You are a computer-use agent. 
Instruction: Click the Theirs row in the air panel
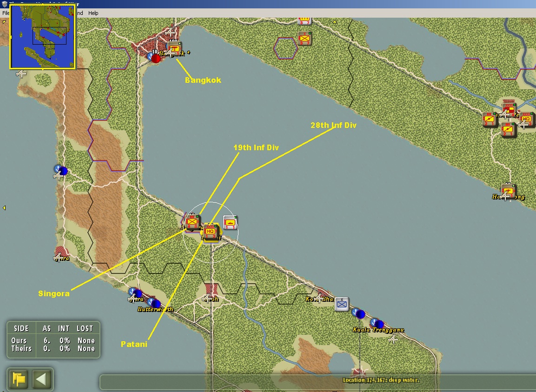click(x=53, y=349)
